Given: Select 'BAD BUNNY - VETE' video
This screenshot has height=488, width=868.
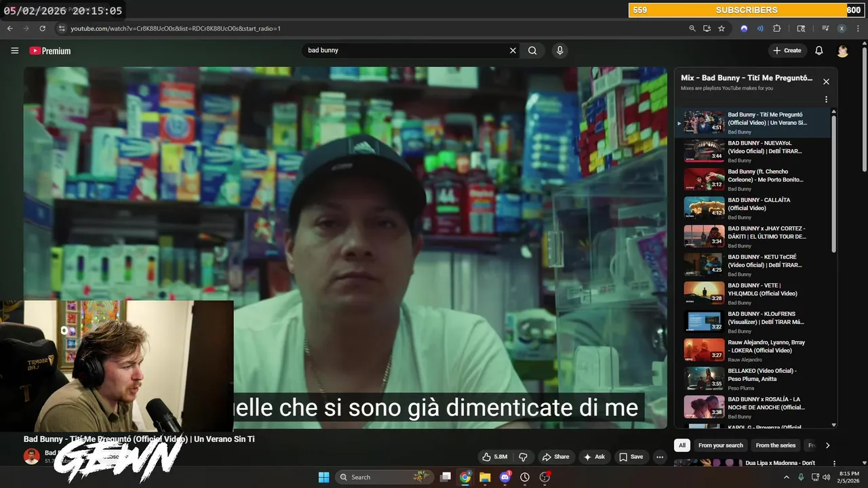Looking at the screenshot, I should (752, 293).
